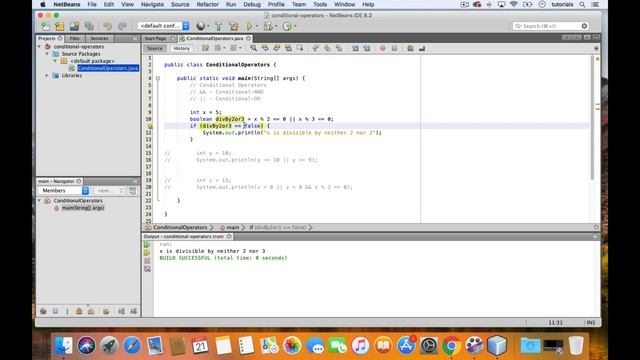
Task: Click the globe browser icon in toolbar
Action: pos(200,26)
